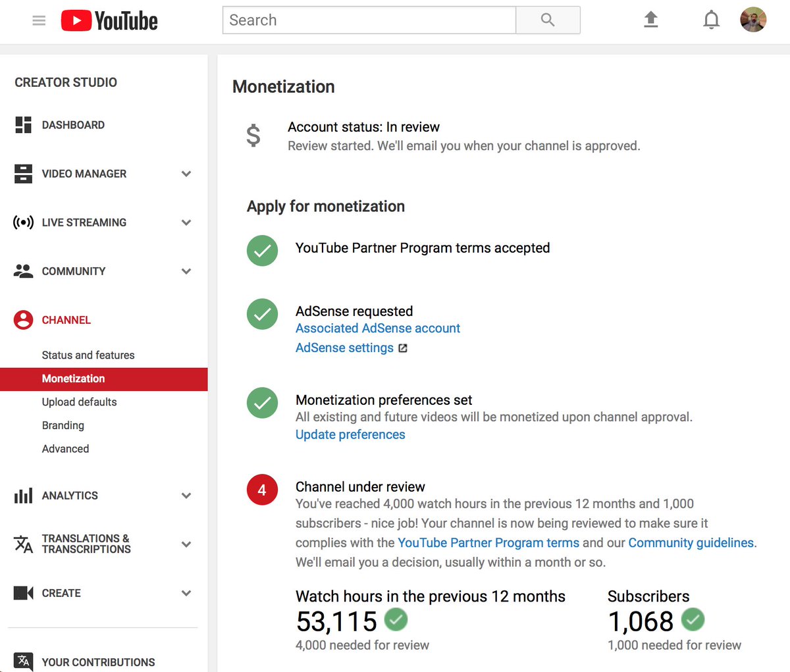Image resolution: width=790 pixels, height=672 pixels.
Task: Select the Community menu item
Action: pyautogui.click(x=74, y=271)
